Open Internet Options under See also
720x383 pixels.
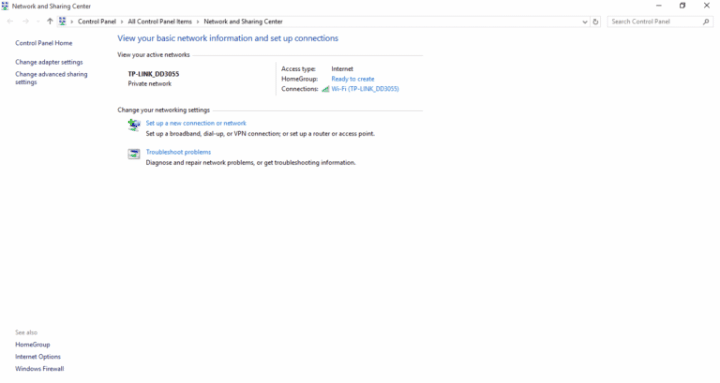point(38,356)
